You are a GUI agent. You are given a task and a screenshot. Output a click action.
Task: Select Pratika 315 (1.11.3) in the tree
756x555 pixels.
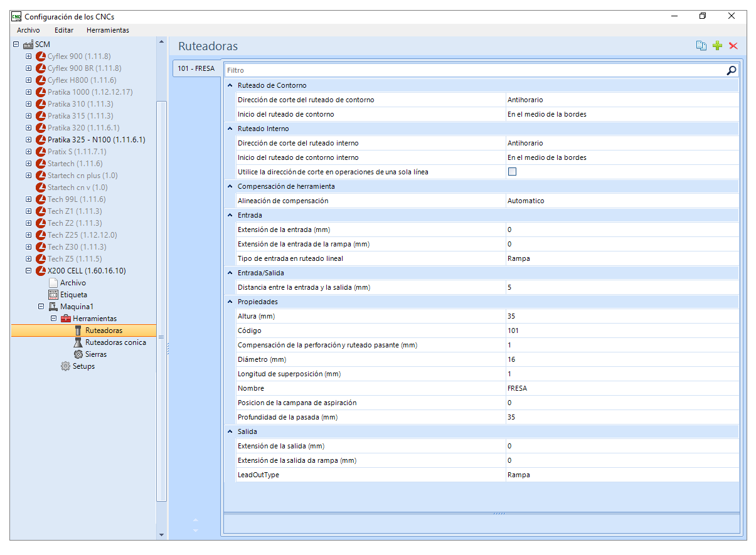(80, 116)
